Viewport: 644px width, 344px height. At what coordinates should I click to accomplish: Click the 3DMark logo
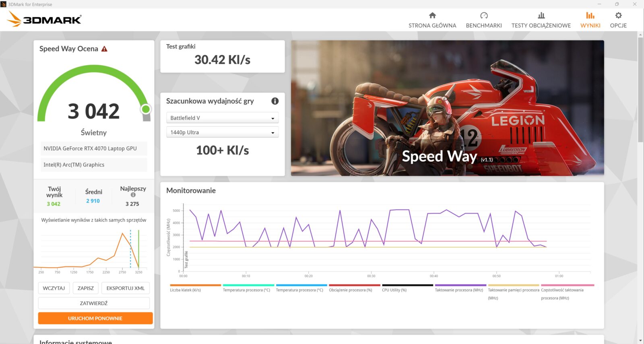tap(45, 19)
